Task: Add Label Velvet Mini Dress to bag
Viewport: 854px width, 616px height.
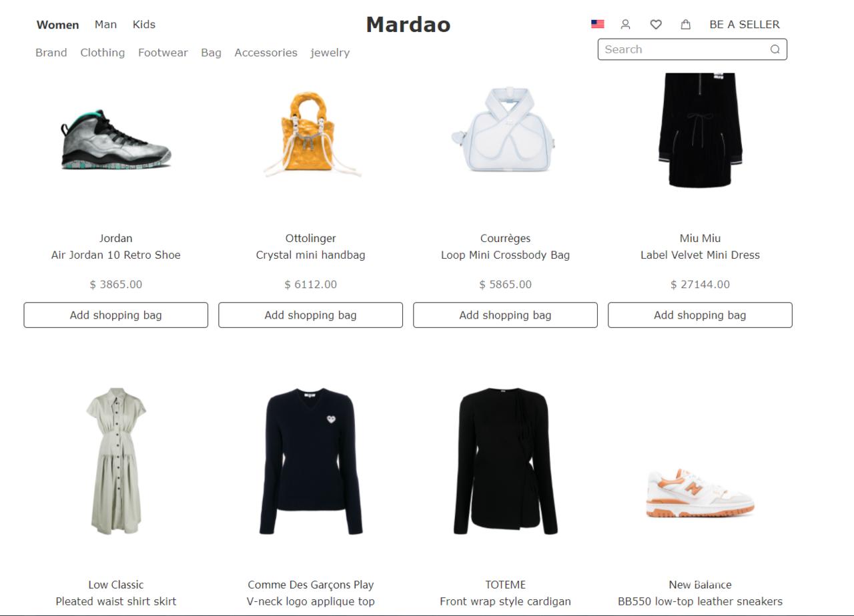Action: point(700,315)
